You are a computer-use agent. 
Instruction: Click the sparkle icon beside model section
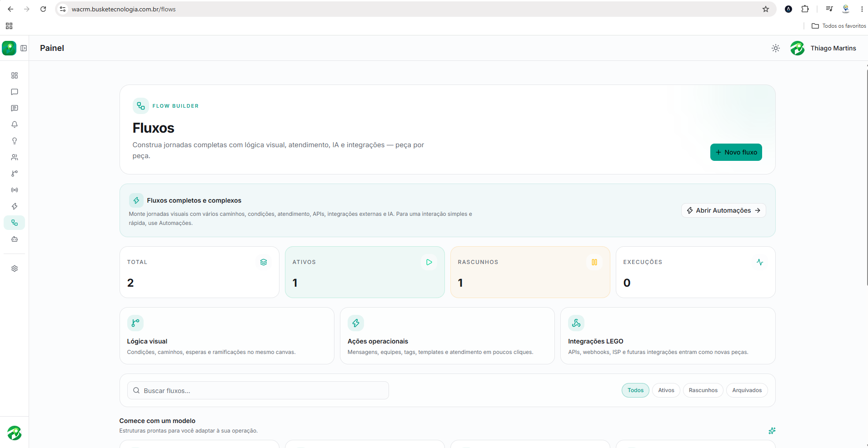click(772, 431)
